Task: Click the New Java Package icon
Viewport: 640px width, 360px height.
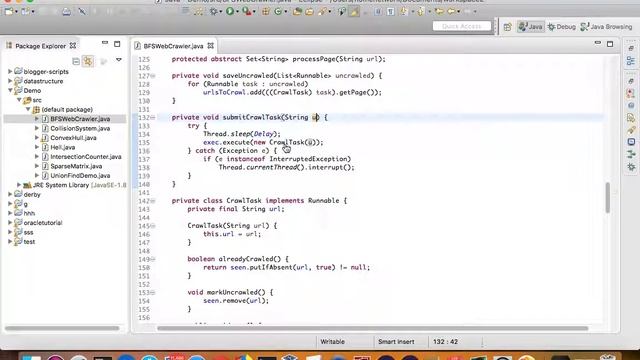Action: point(266,11)
